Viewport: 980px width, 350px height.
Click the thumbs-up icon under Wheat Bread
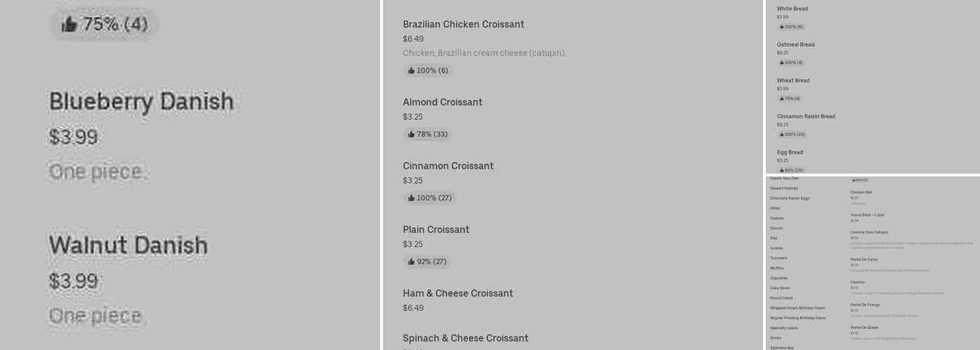[782, 99]
